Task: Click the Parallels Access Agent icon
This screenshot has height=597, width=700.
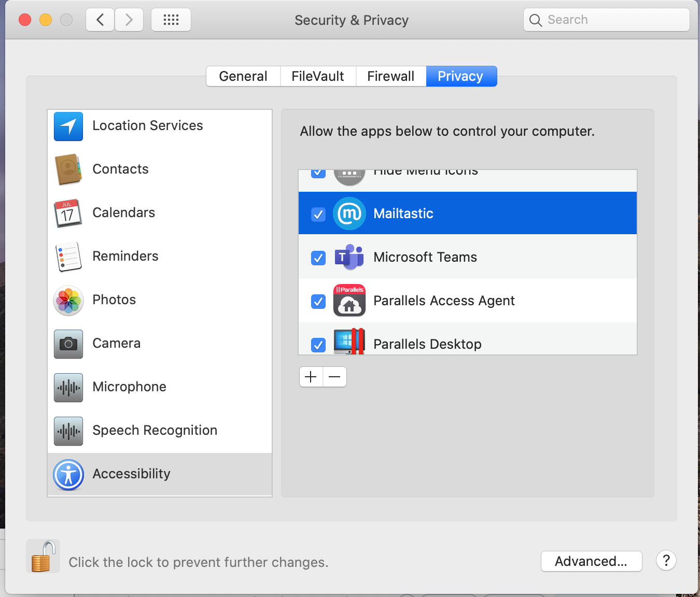Action: [349, 301]
